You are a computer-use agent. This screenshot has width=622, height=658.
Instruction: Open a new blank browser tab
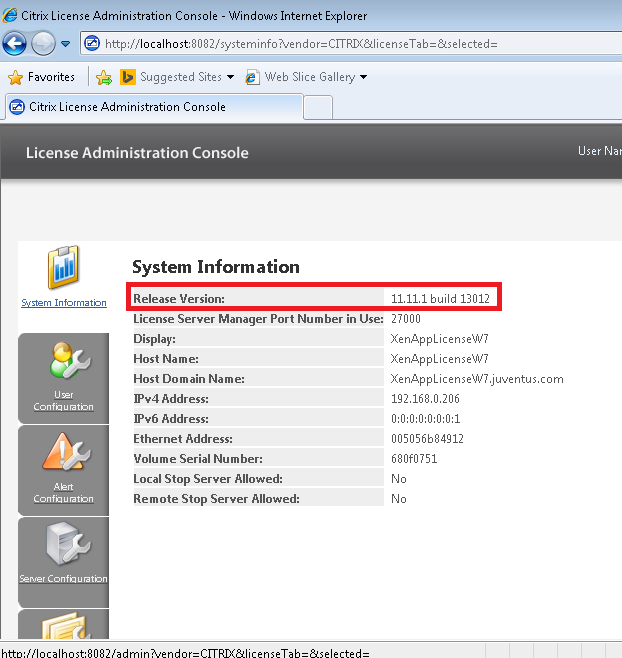pyautogui.click(x=318, y=108)
